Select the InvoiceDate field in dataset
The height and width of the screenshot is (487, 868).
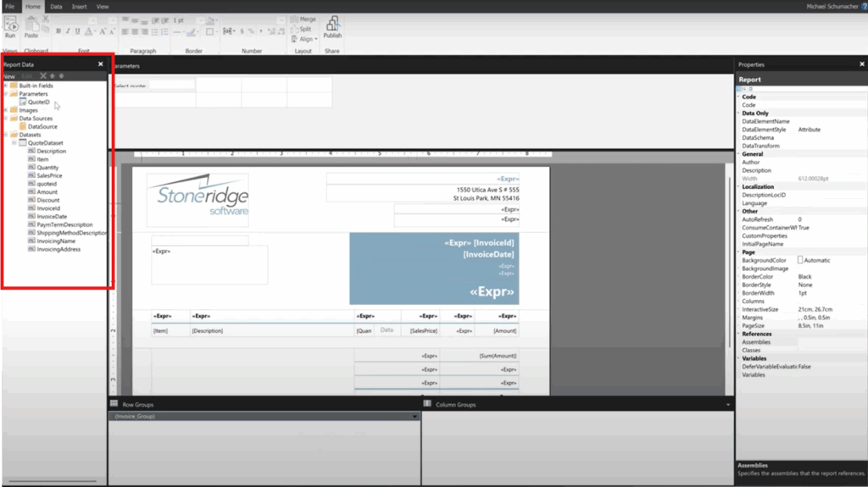52,216
